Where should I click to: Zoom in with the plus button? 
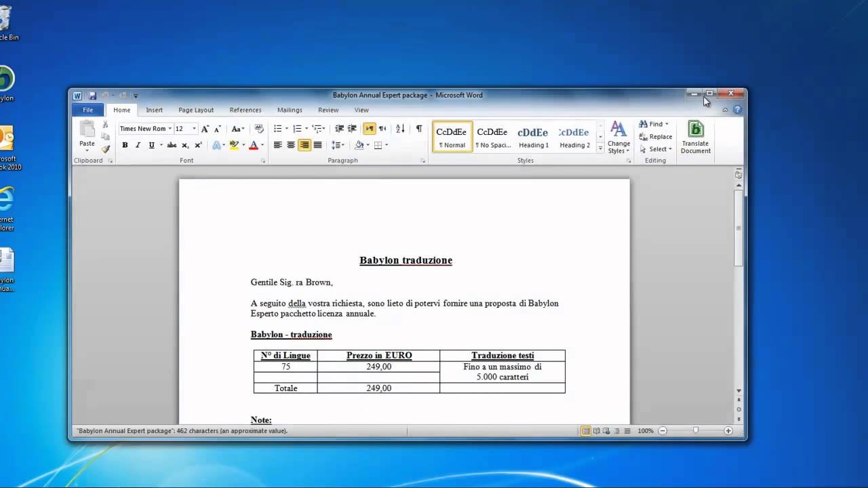(x=728, y=431)
